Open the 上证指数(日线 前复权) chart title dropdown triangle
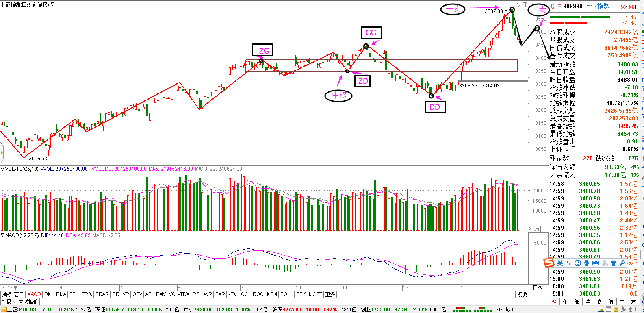Image resolution: width=644 pixels, height=313 pixels. click(x=52, y=4)
